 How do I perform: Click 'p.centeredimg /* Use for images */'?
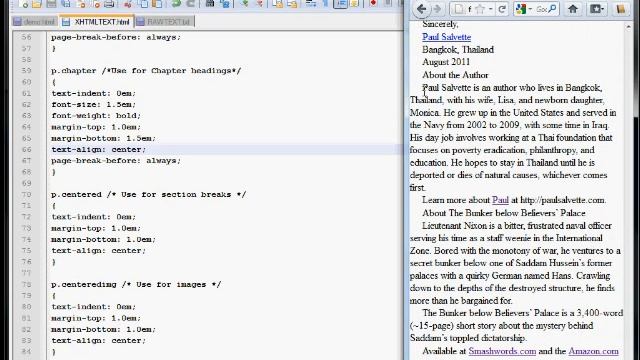click(136, 284)
